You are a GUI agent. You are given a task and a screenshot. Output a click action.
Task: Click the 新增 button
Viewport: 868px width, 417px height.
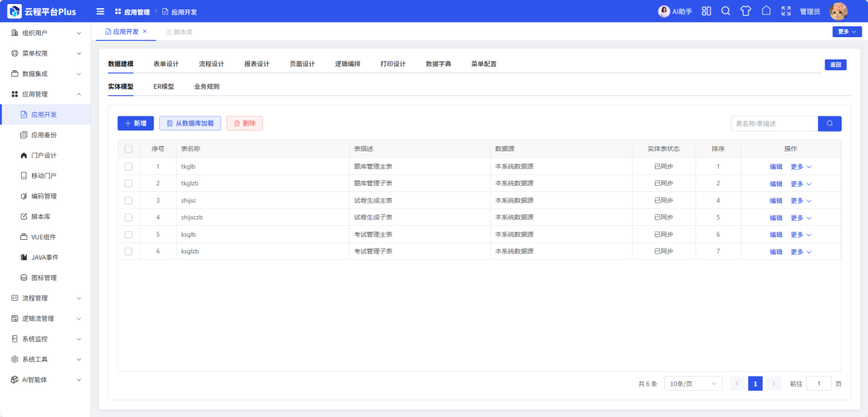tap(136, 124)
